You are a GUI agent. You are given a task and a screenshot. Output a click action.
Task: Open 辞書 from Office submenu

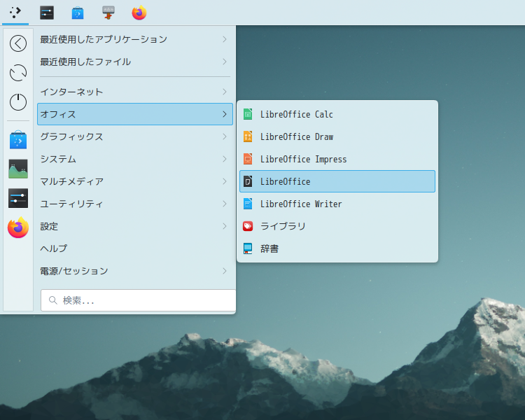click(337, 248)
